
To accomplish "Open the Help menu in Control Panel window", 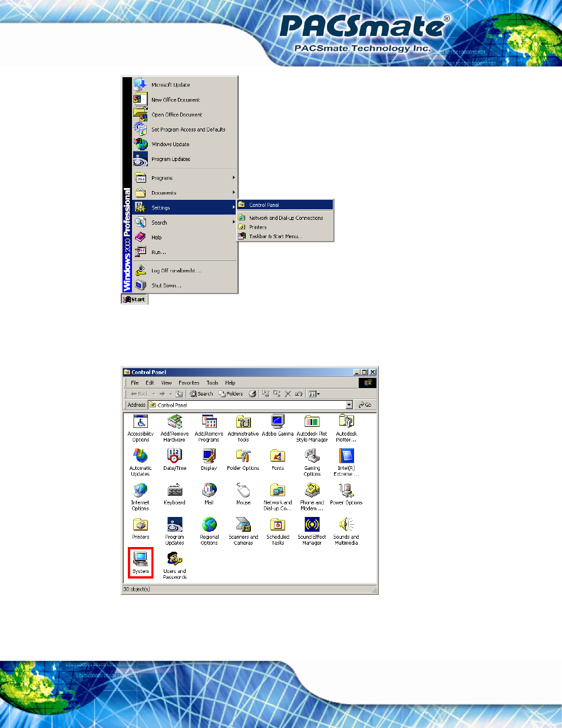I will pyautogui.click(x=230, y=383).
